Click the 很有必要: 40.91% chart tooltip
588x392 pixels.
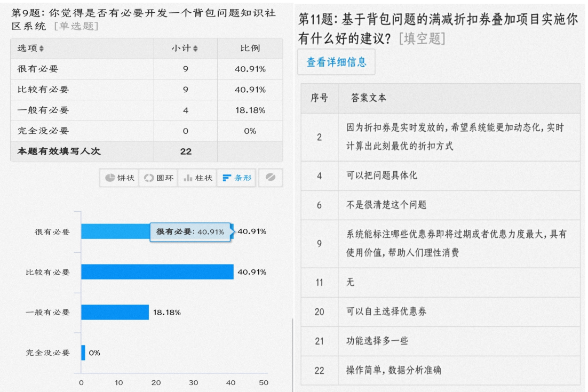point(190,233)
